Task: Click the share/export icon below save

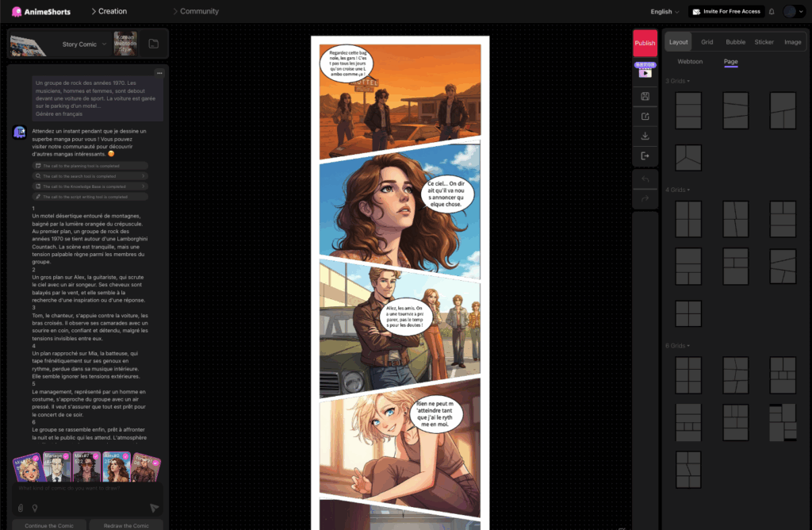Action: (645, 117)
